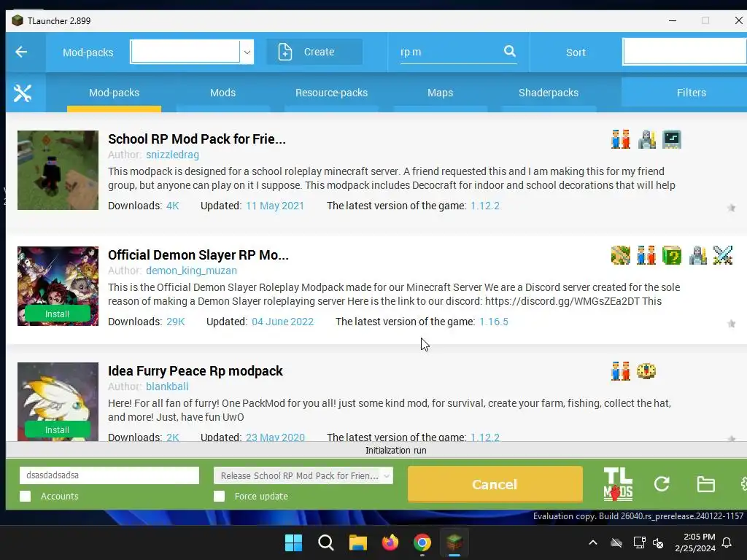Viewport: 747px width, 560px height.
Task: Switch to the Mod-packs tab
Action: (x=115, y=93)
